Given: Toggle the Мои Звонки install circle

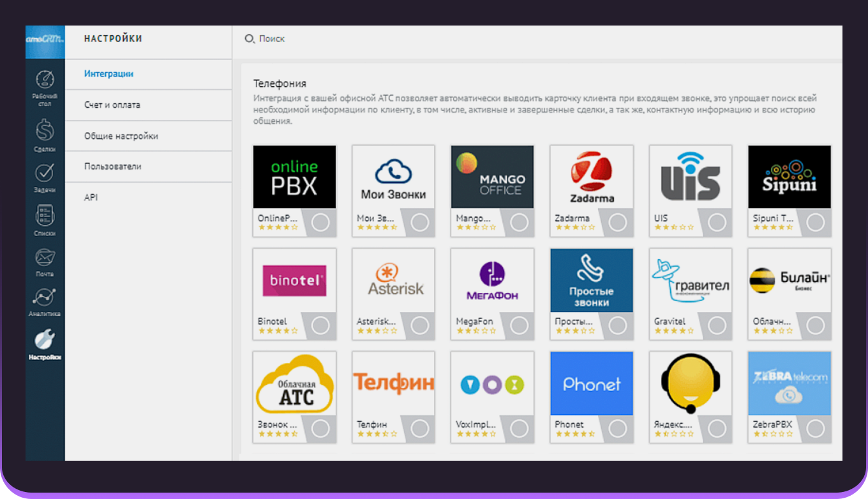Looking at the screenshot, I should tap(419, 222).
